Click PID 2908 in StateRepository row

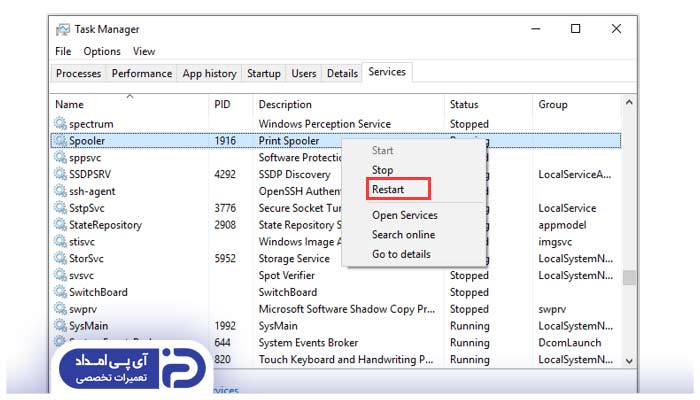tap(225, 225)
